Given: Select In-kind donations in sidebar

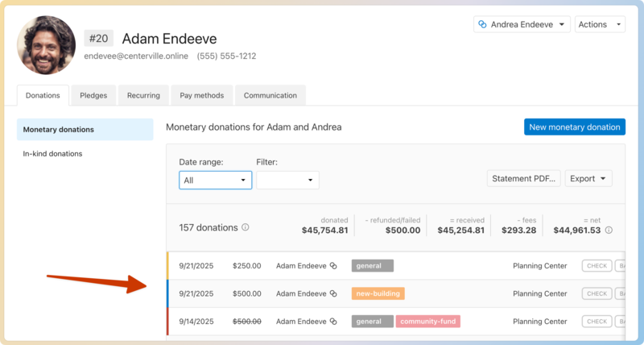Looking at the screenshot, I should [53, 154].
